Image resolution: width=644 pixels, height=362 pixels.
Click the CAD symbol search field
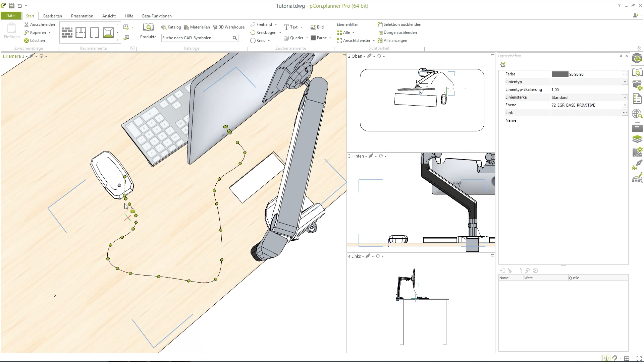(x=196, y=38)
